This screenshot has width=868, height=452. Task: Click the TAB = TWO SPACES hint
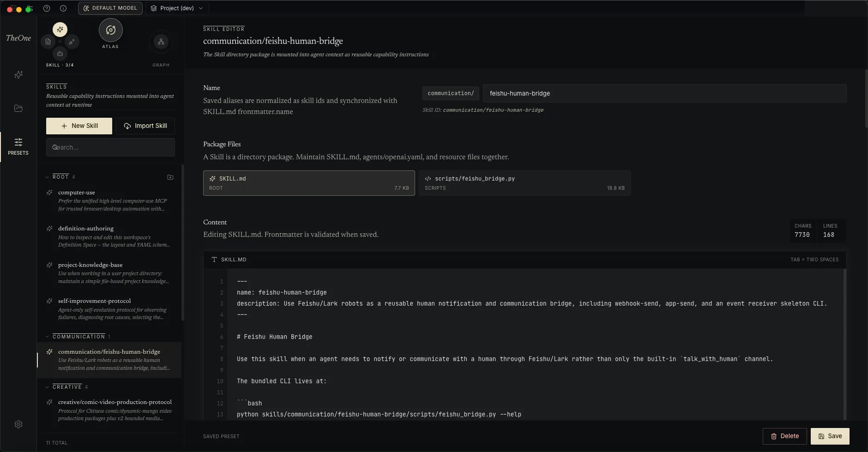click(814, 259)
